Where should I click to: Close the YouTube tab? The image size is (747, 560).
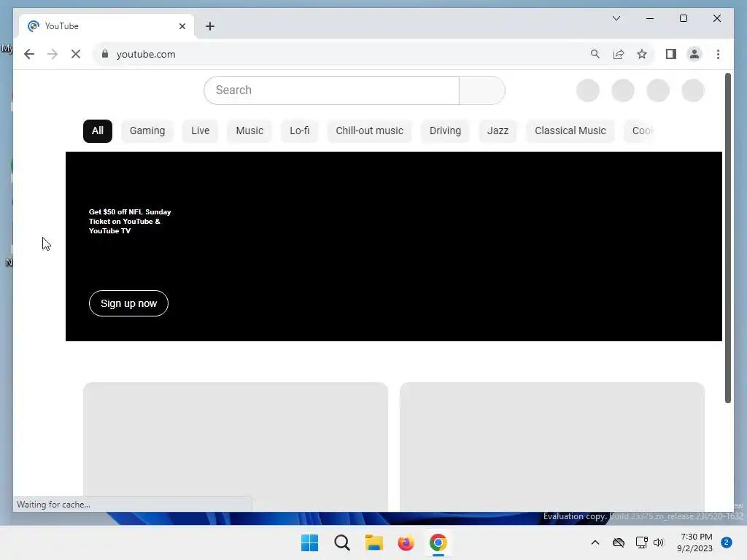pyautogui.click(x=182, y=26)
